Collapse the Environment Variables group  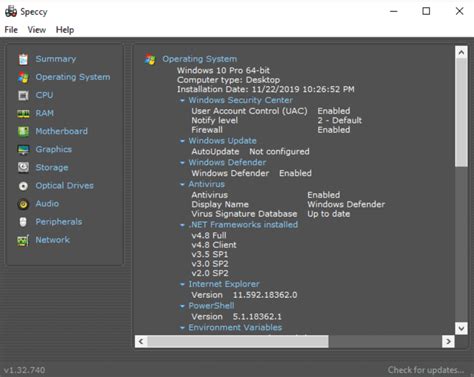click(182, 328)
